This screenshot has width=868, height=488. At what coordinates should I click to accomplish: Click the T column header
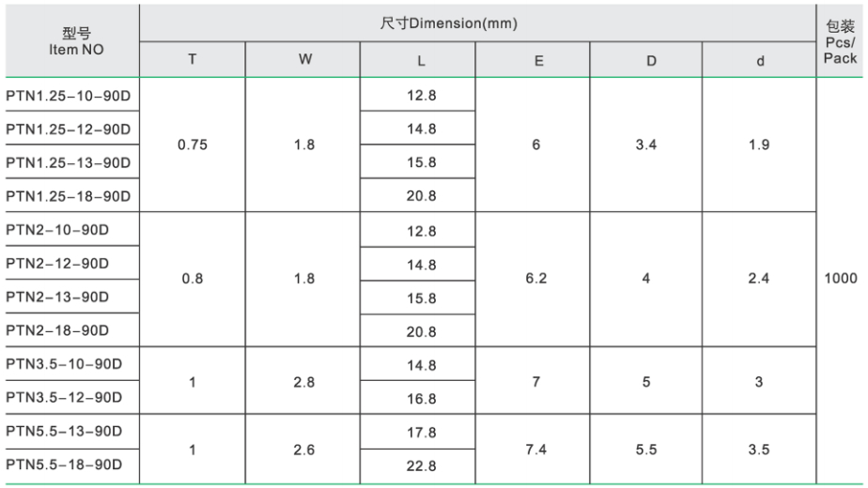(x=193, y=60)
